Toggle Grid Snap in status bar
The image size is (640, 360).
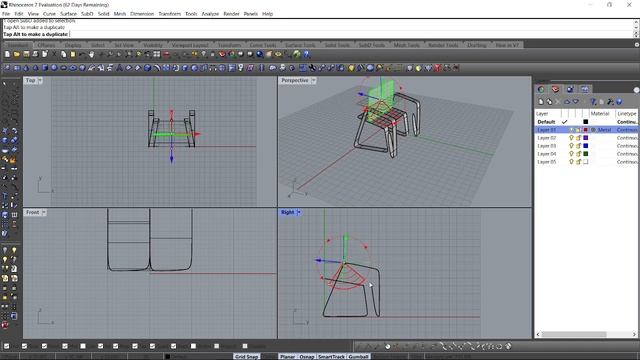247,357
